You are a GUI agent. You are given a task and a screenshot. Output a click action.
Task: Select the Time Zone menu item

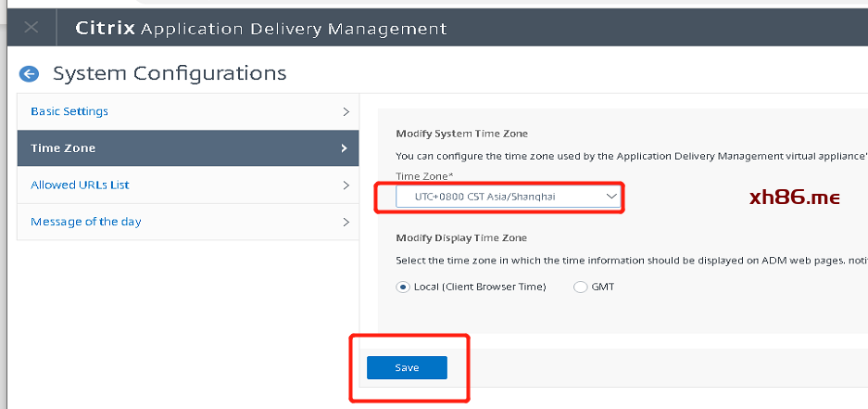[188, 148]
